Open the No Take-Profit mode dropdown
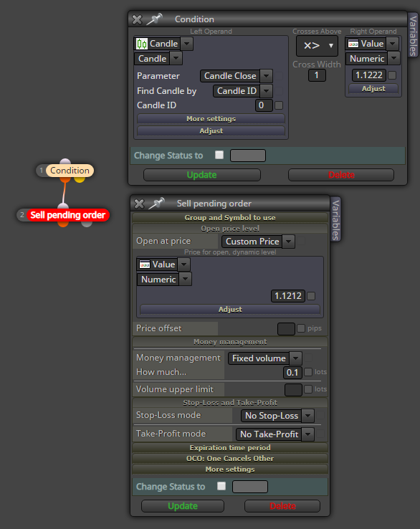The image size is (420, 529). coord(308,434)
